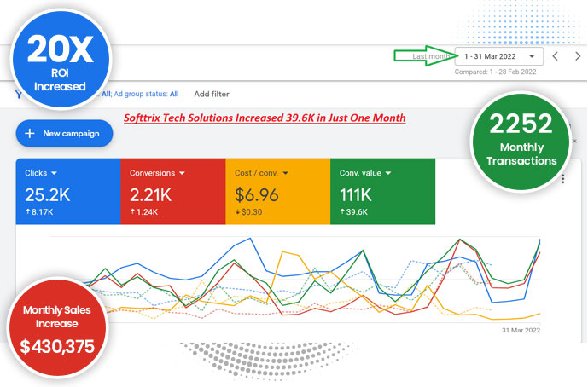The height and width of the screenshot is (387, 588).
Task: Open the Clicks metric dropdown
Action: click(x=41, y=173)
